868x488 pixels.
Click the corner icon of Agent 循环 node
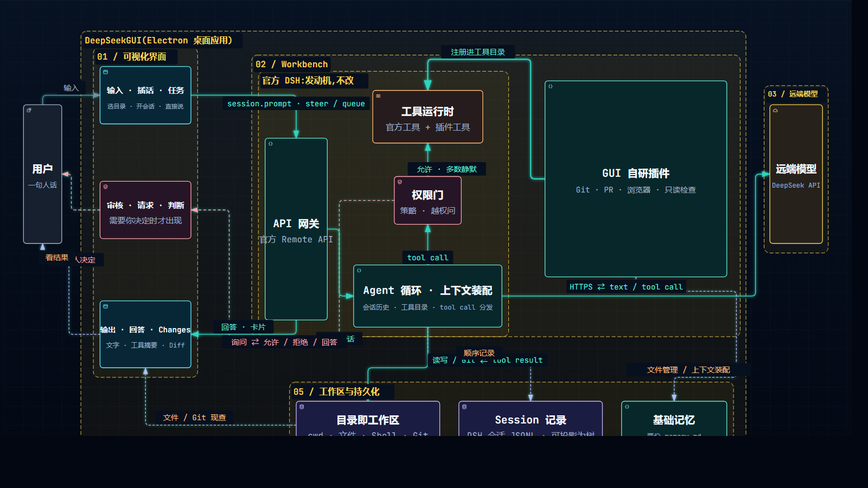(x=359, y=270)
